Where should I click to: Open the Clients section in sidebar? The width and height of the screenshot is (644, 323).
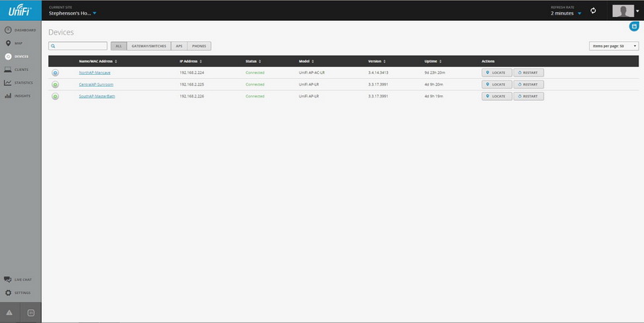click(x=16, y=69)
